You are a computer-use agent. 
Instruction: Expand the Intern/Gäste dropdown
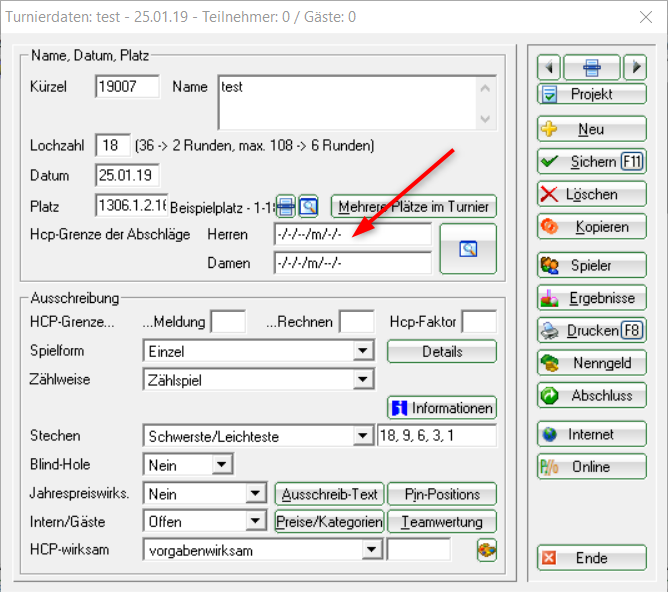(254, 522)
